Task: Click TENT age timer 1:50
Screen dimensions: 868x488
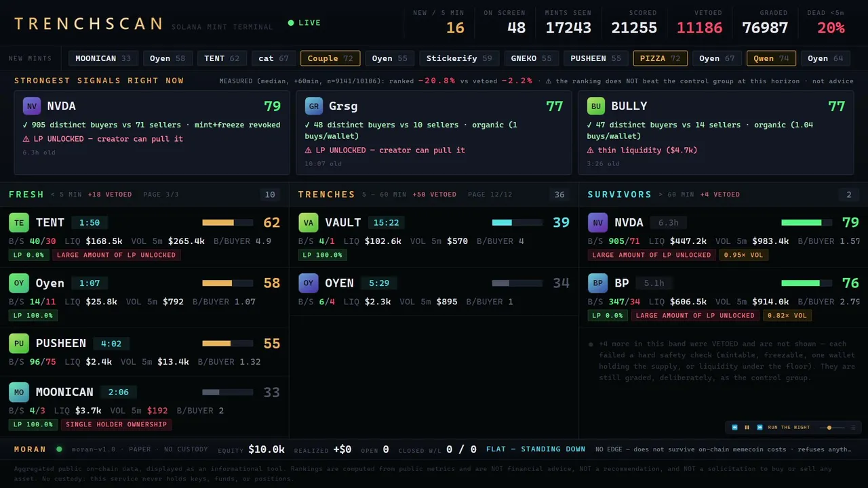Action: click(90, 222)
